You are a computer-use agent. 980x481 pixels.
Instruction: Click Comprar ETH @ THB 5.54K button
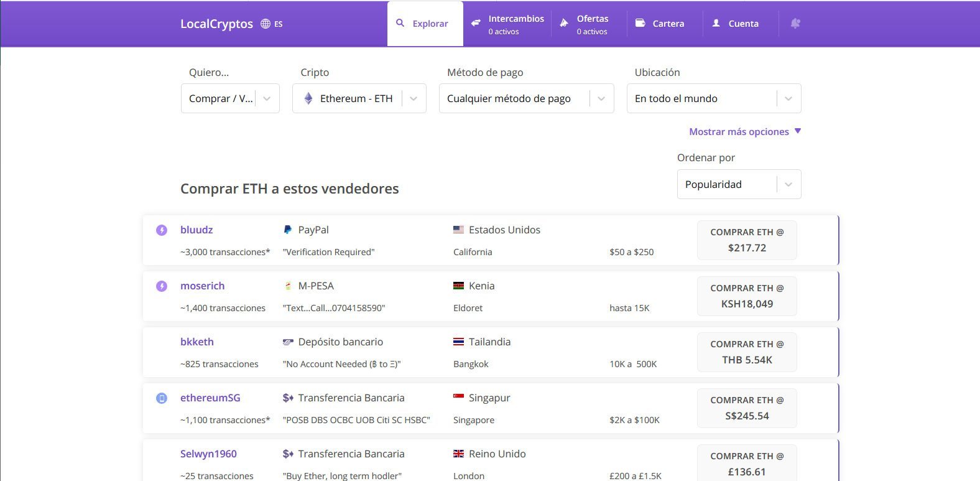tap(747, 352)
